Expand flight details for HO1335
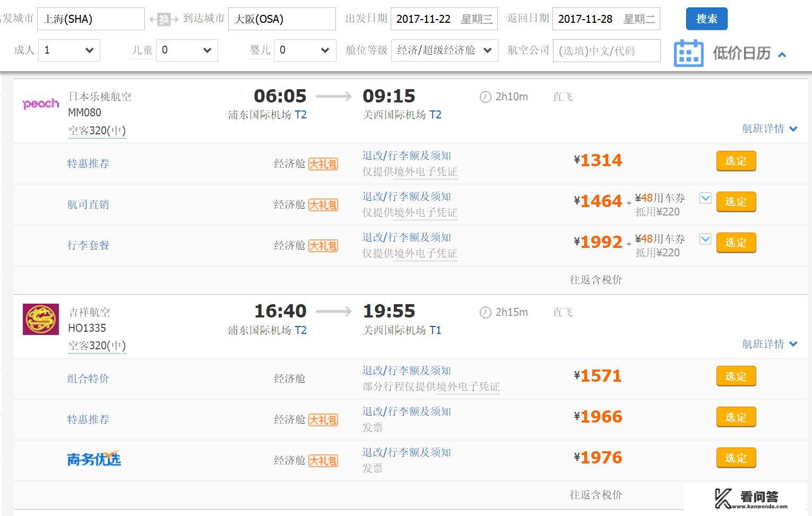Screen dimensions: 812x516 pos(770,344)
